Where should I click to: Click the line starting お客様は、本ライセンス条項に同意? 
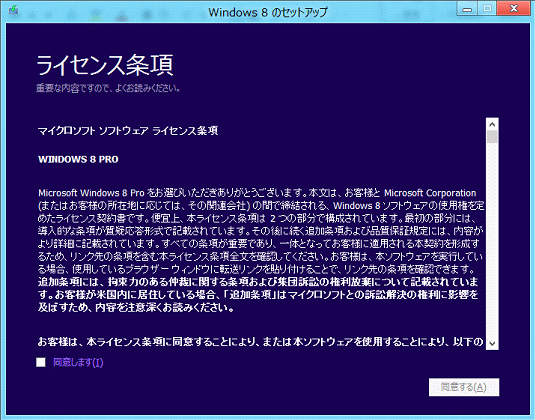click(x=260, y=342)
